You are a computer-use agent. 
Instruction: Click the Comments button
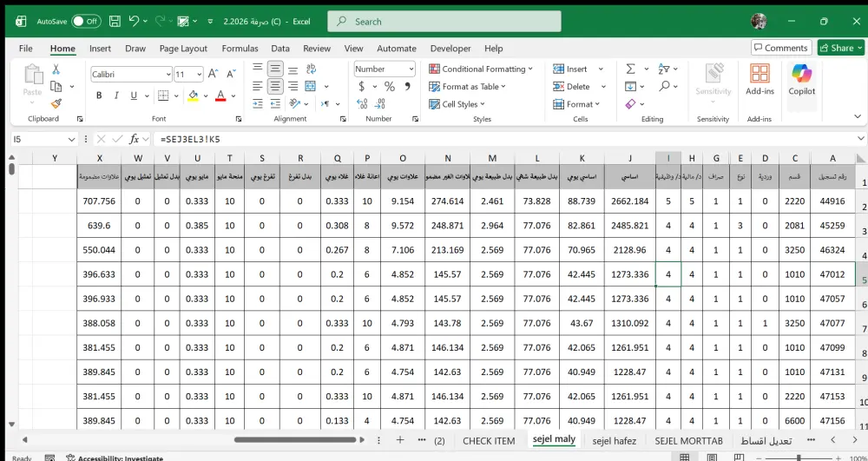(x=781, y=48)
